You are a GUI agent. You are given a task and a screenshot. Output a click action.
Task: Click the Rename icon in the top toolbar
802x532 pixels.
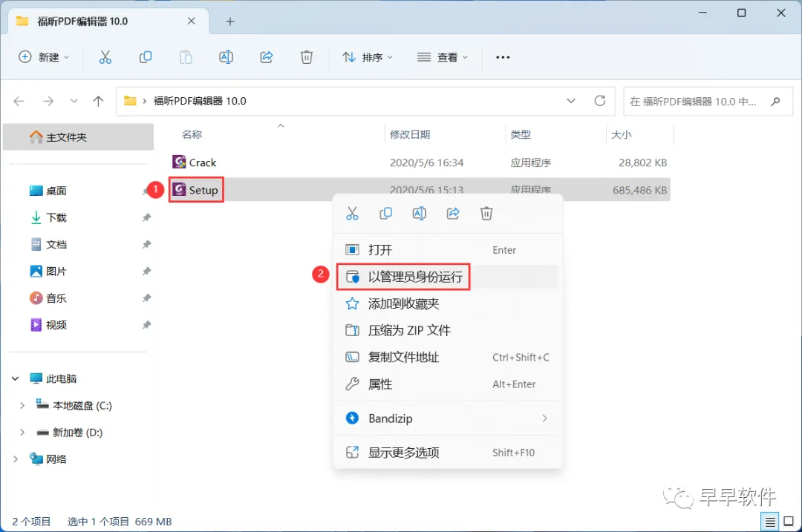(x=226, y=57)
